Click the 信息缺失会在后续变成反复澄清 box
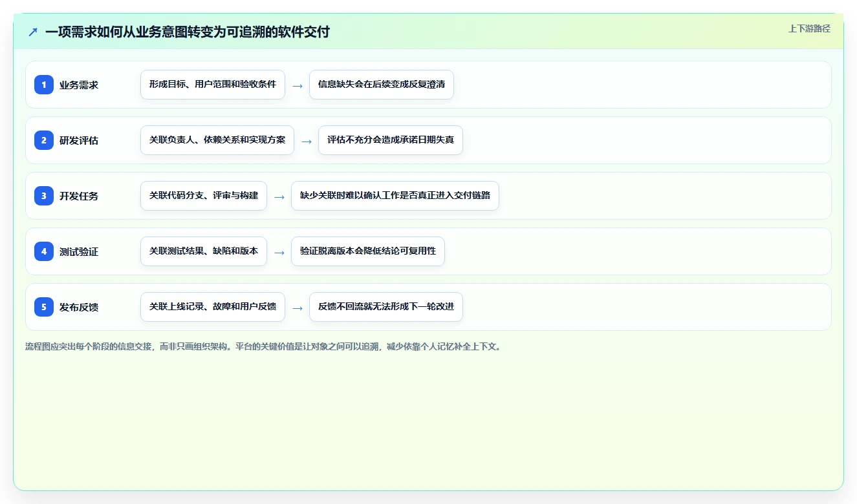This screenshot has width=857, height=504. [382, 85]
